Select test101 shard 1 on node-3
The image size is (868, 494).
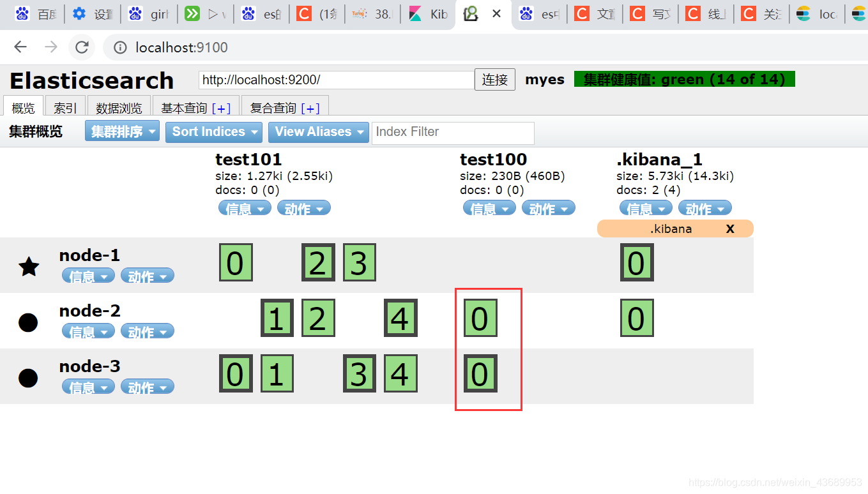coord(277,373)
